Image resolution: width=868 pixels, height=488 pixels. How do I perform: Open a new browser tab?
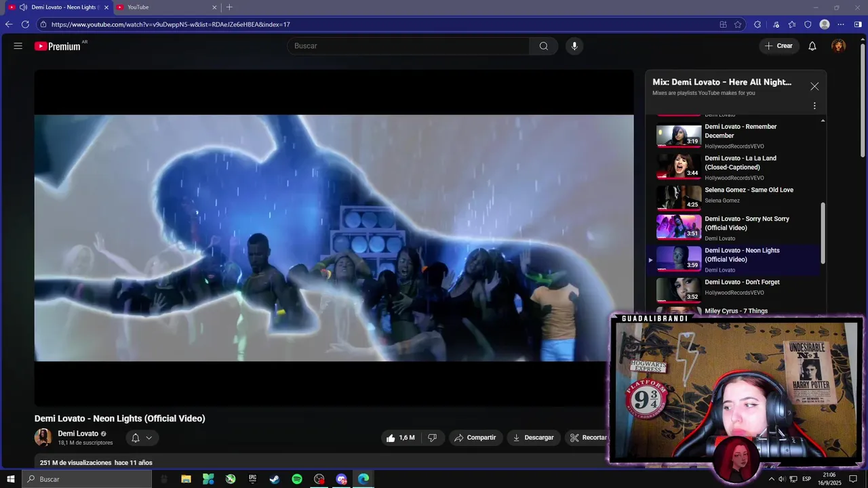tap(229, 7)
